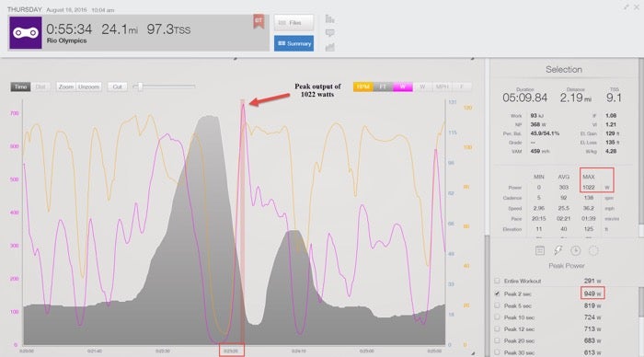The height and width of the screenshot is (357, 644).
Task: Click the chart smoothing slider handle
Action: (140, 86)
